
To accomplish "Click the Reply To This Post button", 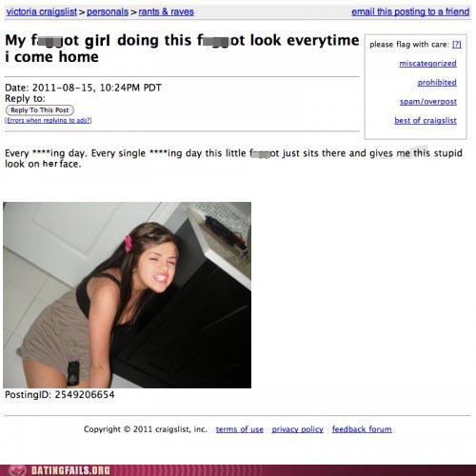I will [x=40, y=110].
